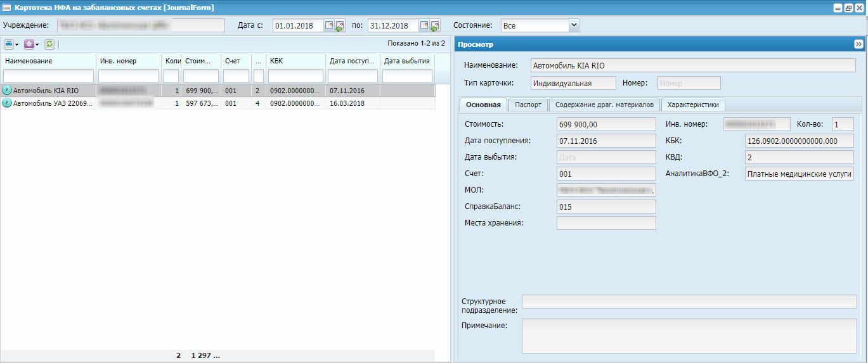Screen dimensions: 868x363
Task: Click АналитикаВФО_2 field 'Платные медицинские услуги'
Action: pos(800,174)
